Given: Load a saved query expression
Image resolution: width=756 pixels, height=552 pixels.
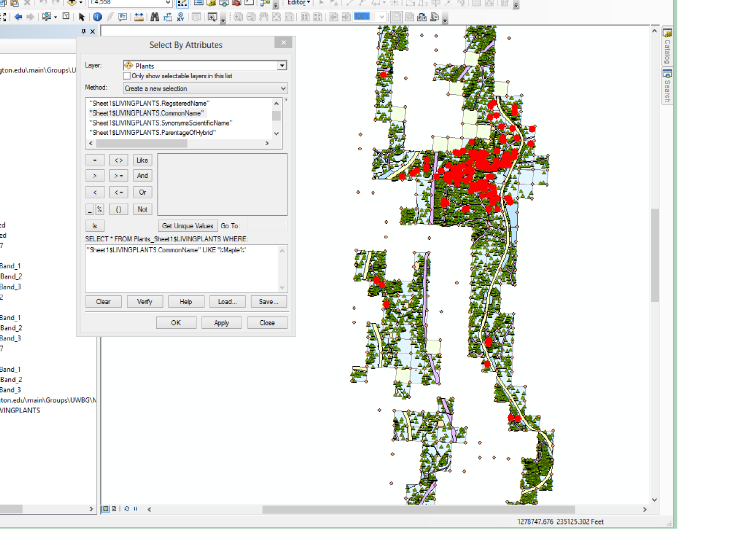Looking at the screenshot, I should click(227, 302).
